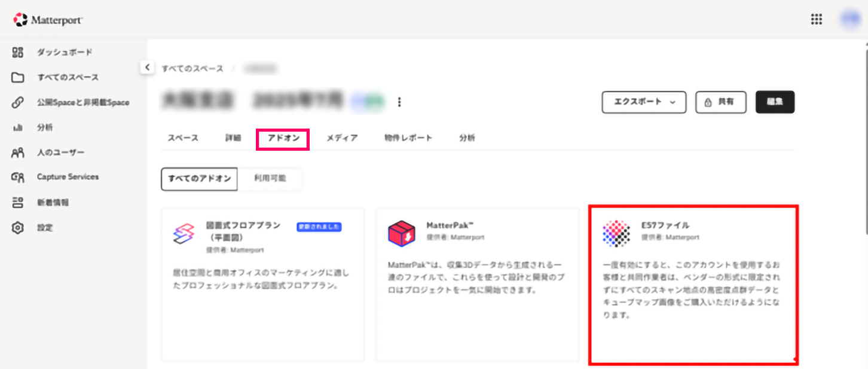The width and height of the screenshot is (868, 369).
Task: Open 公開Spaceと非掲載Space in sidebar
Action: coord(82,102)
